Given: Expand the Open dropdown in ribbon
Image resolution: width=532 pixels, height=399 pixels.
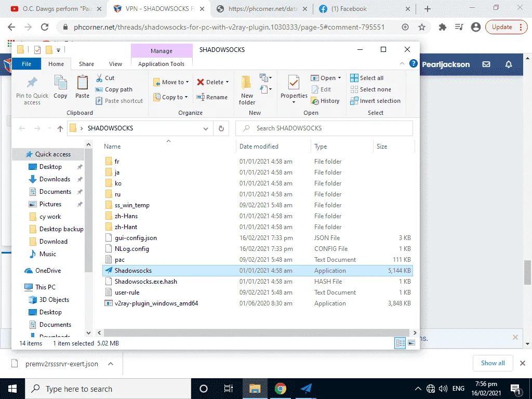Looking at the screenshot, I should 339,78.
